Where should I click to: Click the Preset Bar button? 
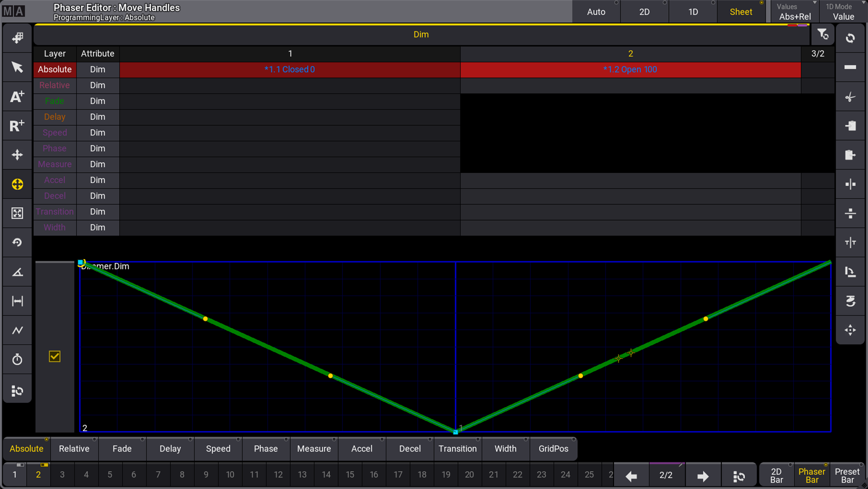coord(847,475)
